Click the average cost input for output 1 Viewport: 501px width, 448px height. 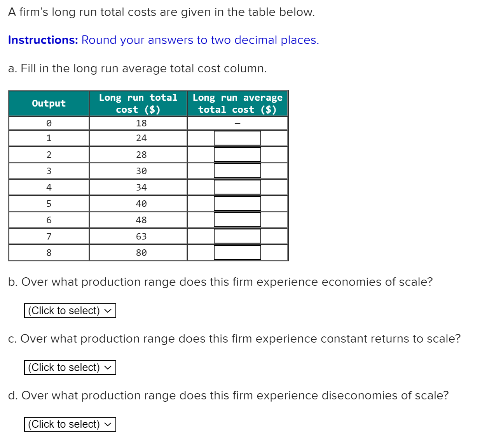click(x=237, y=138)
